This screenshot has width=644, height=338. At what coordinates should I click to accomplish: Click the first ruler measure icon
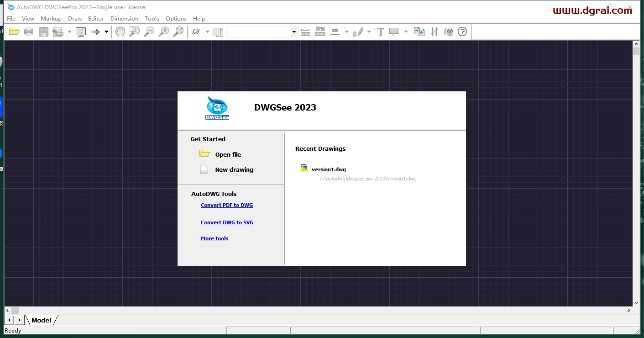[x=305, y=32]
